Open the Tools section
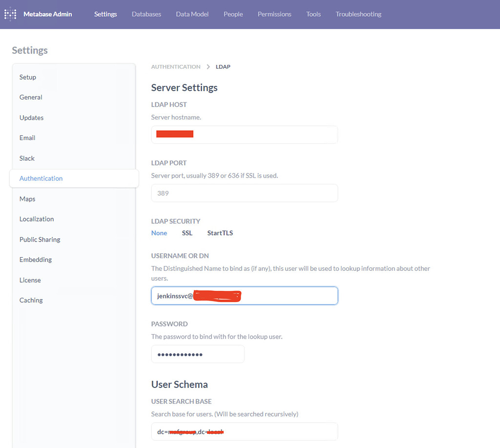 click(x=313, y=14)
